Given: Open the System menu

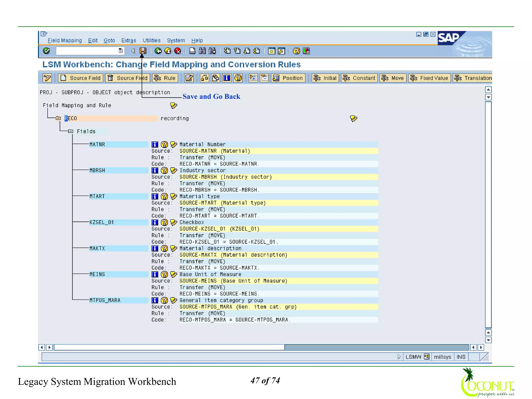Looking at the screenshot, I should 176,41.
